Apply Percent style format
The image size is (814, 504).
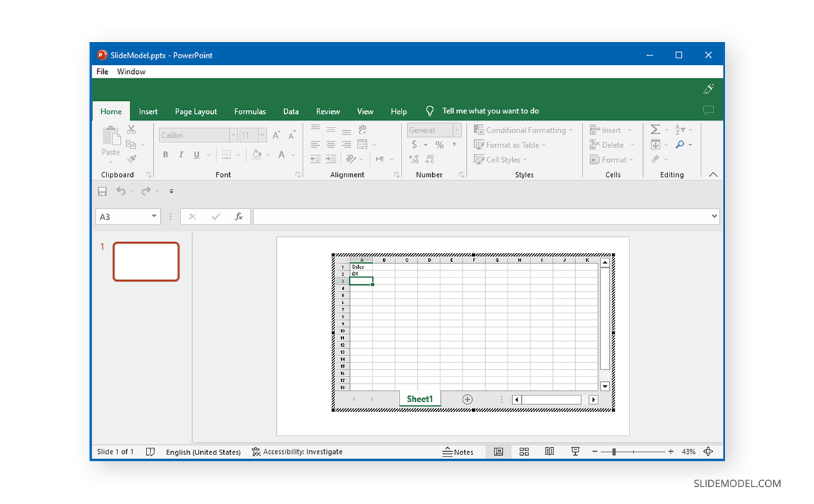click(x=440, y=144)
